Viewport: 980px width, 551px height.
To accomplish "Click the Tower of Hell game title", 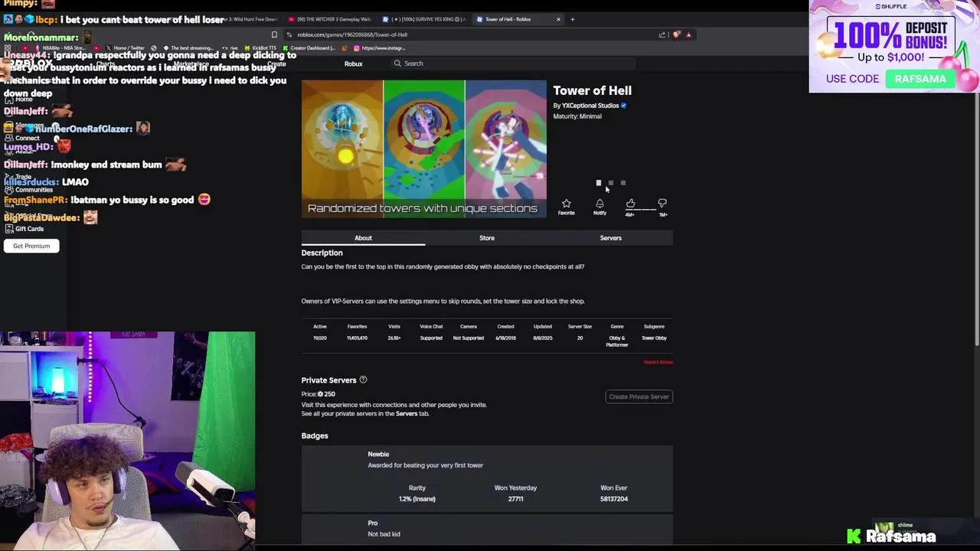I will click(592, 90).
